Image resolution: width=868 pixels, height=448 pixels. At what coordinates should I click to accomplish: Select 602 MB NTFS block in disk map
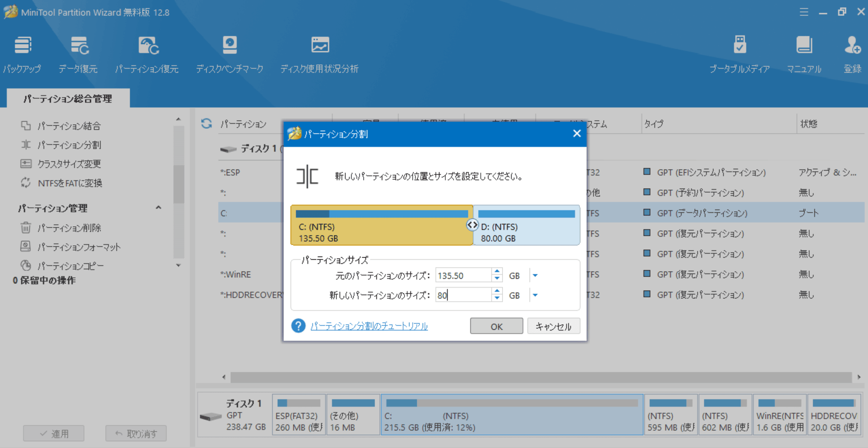pos(725,415)
